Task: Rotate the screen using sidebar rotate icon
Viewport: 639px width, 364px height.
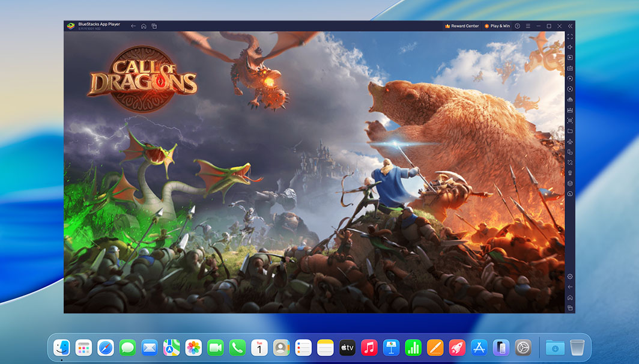Action: (x=570, y=162)
